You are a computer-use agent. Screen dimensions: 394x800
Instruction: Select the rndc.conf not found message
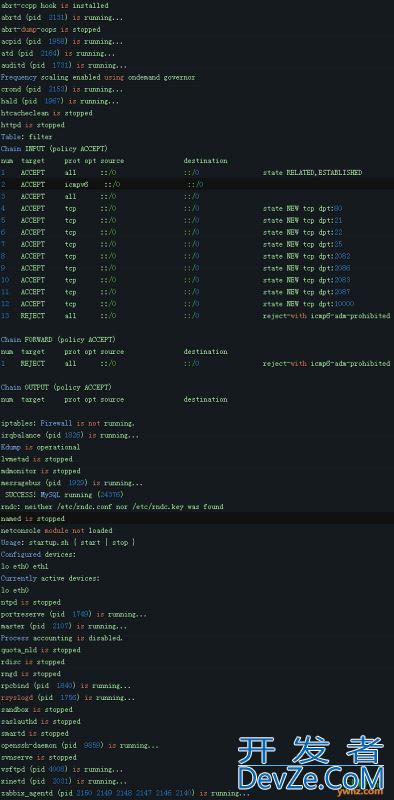(112, 507)
